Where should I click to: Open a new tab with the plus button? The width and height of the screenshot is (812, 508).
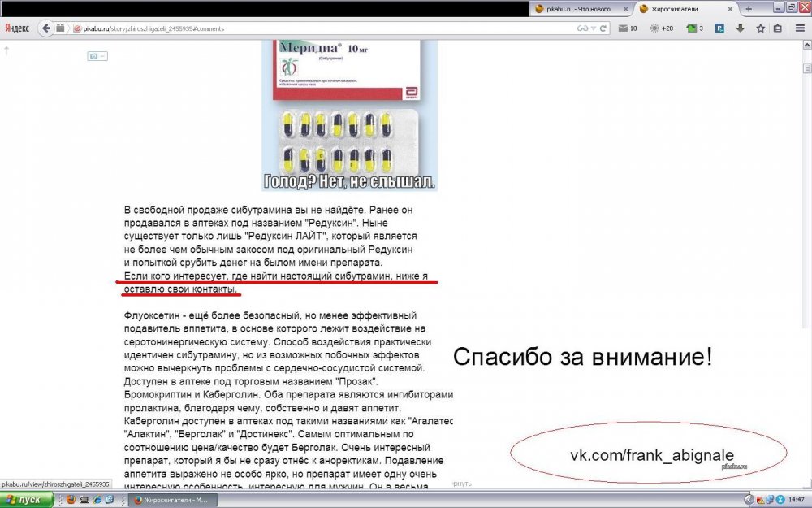pyautogui.click(x=749, y=8)
